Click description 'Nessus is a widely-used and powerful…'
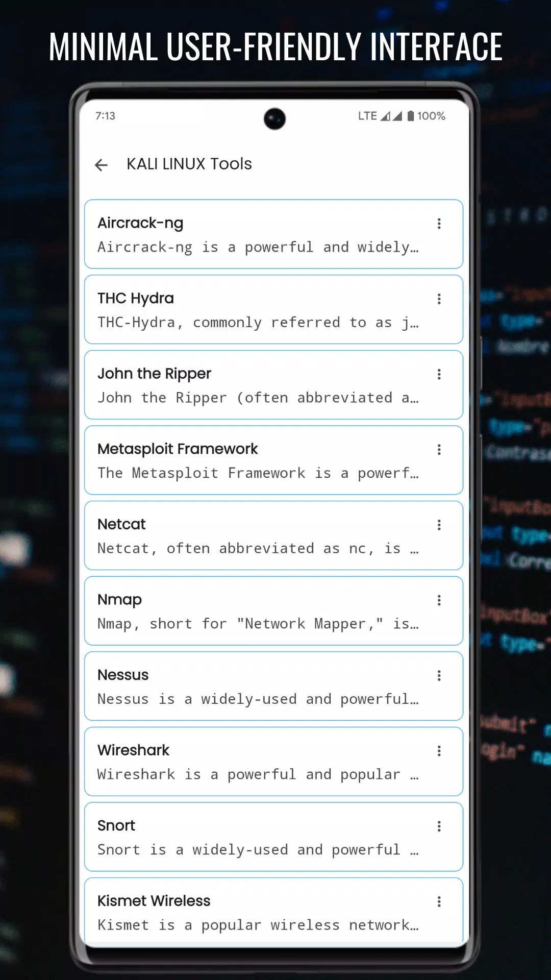This screenshot has height=980, width=551. tap(258, 699)
